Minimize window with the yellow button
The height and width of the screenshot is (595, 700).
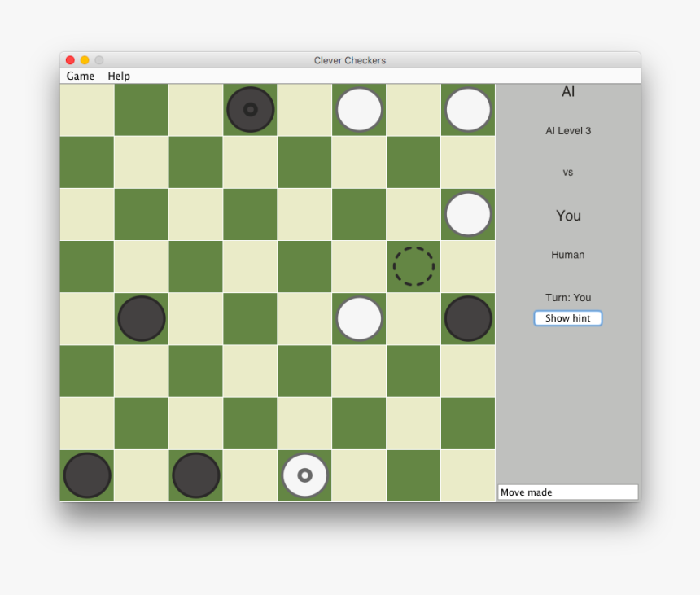tap(85, 60)
